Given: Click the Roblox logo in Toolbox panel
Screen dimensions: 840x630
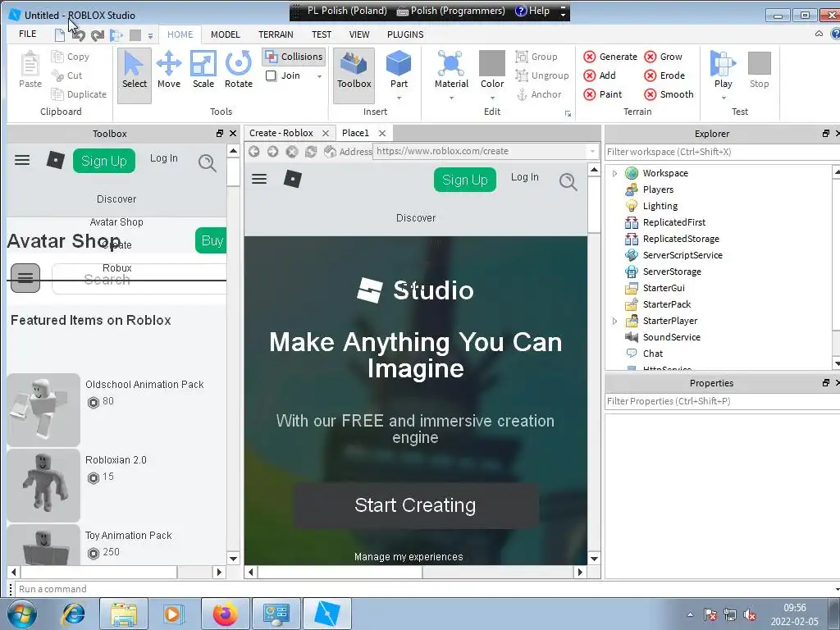Looking at the screenshot, I should pos(56,160).
